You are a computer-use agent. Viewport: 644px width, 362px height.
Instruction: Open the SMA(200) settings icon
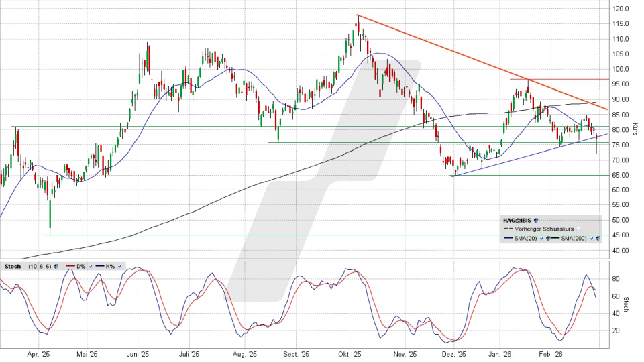point(598,238)
